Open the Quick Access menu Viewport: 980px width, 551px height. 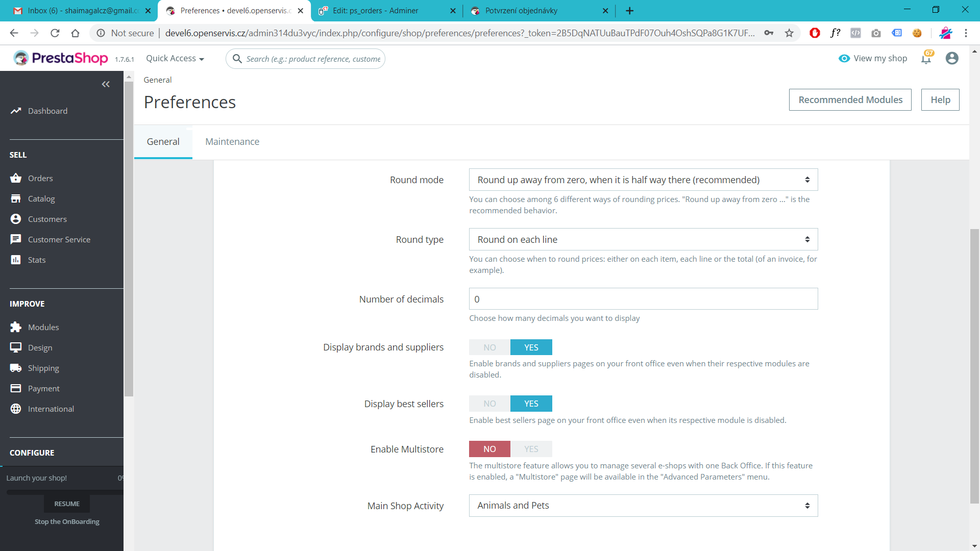(175, 59)
